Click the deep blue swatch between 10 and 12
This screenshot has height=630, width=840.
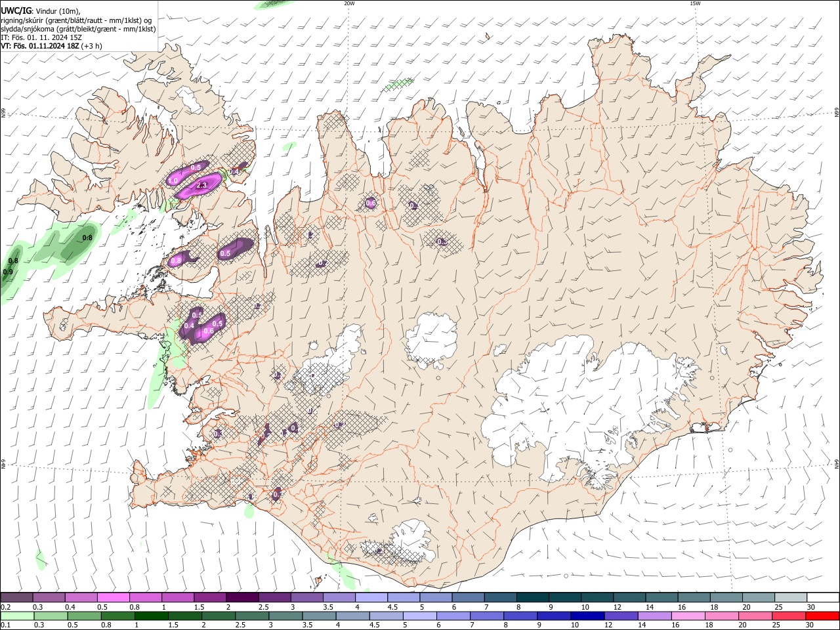(587, 616)
